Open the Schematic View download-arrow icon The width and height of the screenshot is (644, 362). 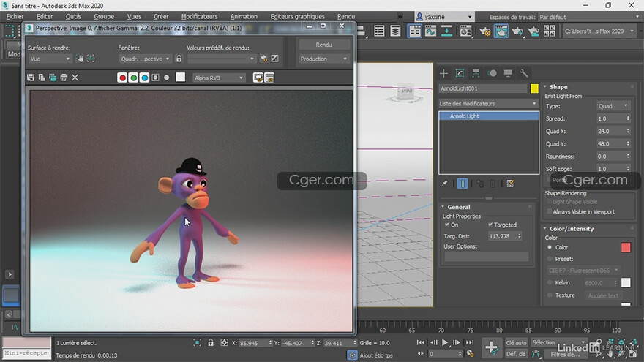tap(446, 31)
